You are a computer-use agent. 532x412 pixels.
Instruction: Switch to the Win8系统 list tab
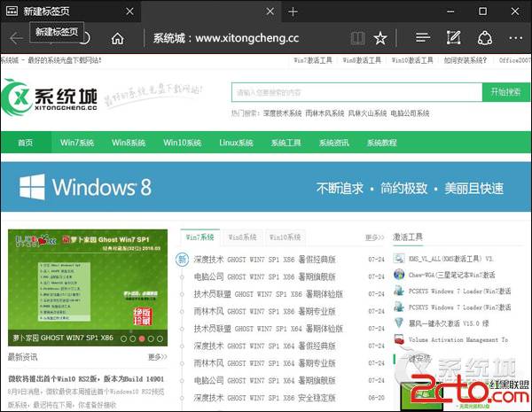point(242,237)
